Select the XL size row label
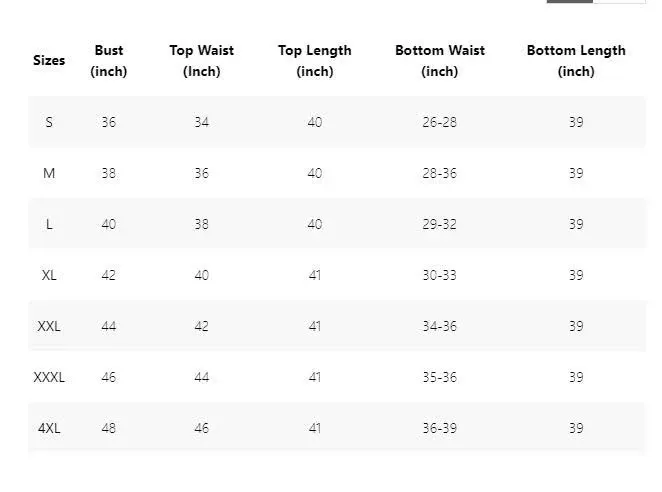 point(49,275)
